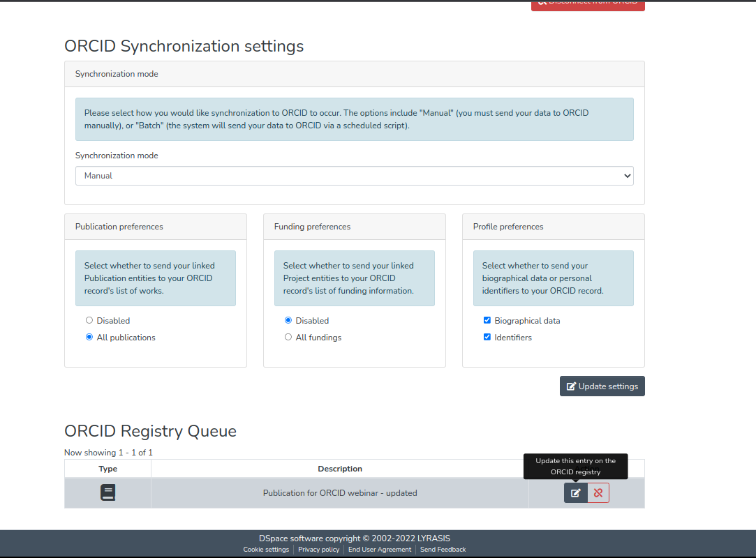Open the Privacy policy footer link
The width and height of the screenshot is (756, 558).
click(x=318, y=550)
